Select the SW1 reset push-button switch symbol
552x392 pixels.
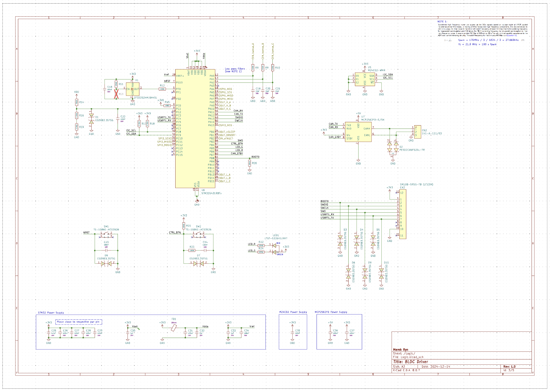click(x=106, y=234)
